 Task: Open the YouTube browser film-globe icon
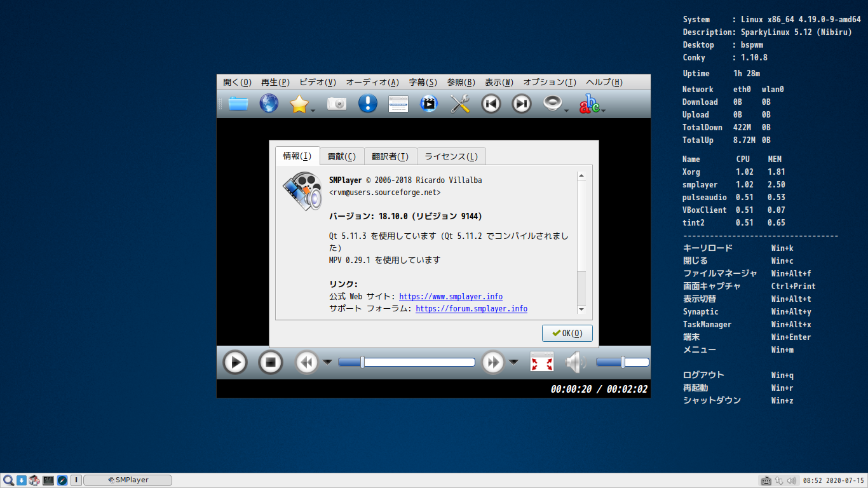tap(429, 104)
